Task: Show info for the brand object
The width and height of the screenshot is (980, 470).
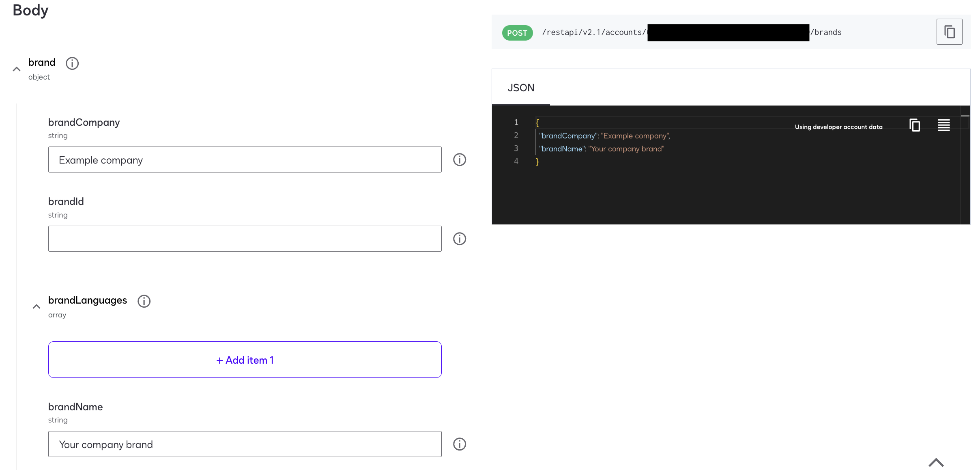Action: pos(72,63)
